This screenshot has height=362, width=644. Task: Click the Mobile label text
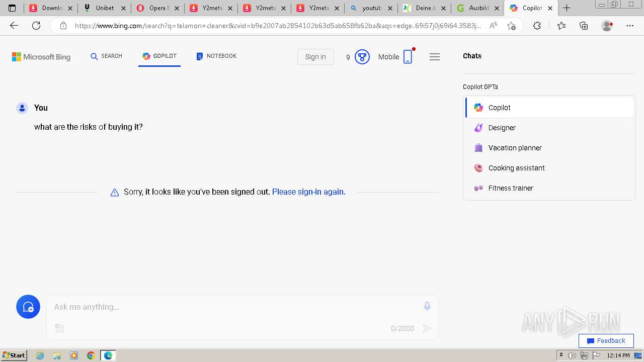(388, 57)
